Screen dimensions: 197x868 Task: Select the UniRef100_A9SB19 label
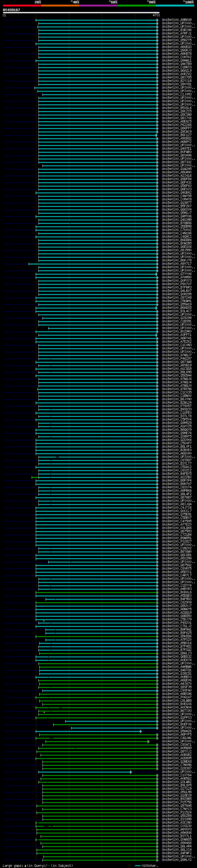tap(177, 365)
